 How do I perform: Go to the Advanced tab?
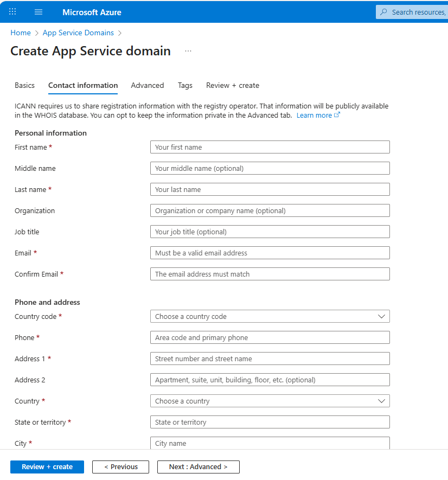tap(148, 85)
